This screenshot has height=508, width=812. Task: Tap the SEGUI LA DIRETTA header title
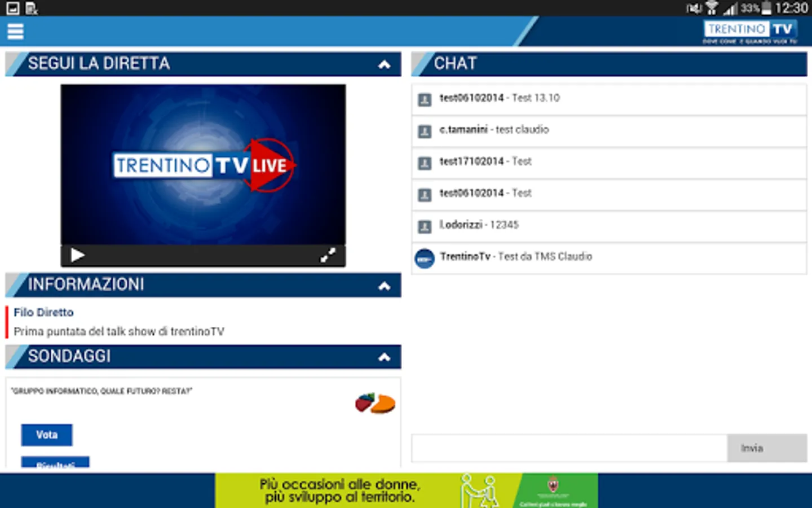99,63
